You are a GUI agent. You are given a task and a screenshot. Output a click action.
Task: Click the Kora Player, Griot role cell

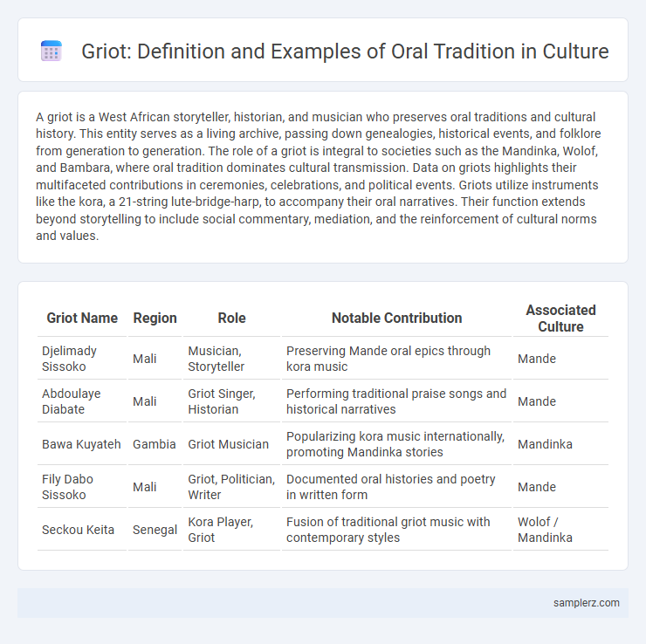click(231, 530)
